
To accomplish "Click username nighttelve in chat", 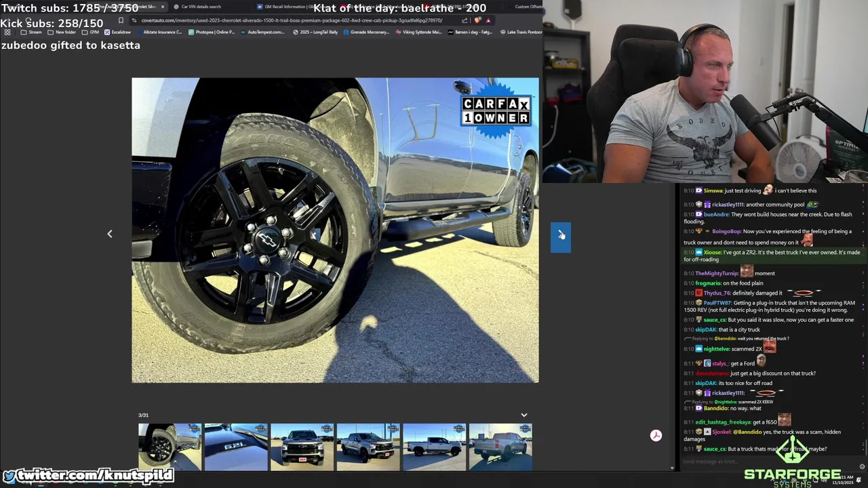I will [717, 349].
